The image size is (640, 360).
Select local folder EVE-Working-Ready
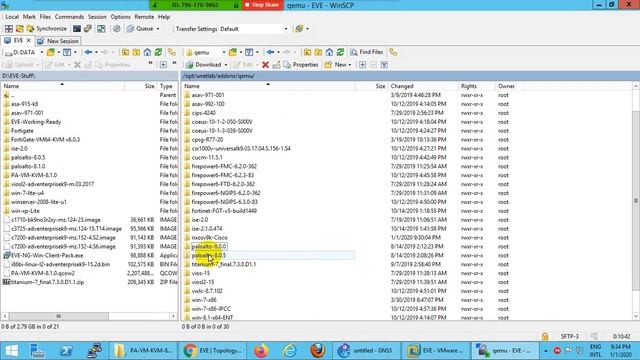(36, 122)
